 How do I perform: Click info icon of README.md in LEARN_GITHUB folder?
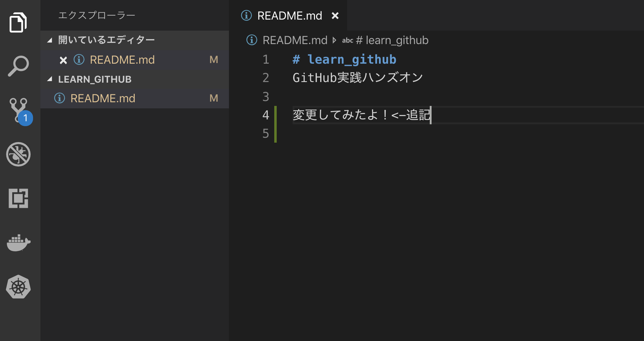59,98
